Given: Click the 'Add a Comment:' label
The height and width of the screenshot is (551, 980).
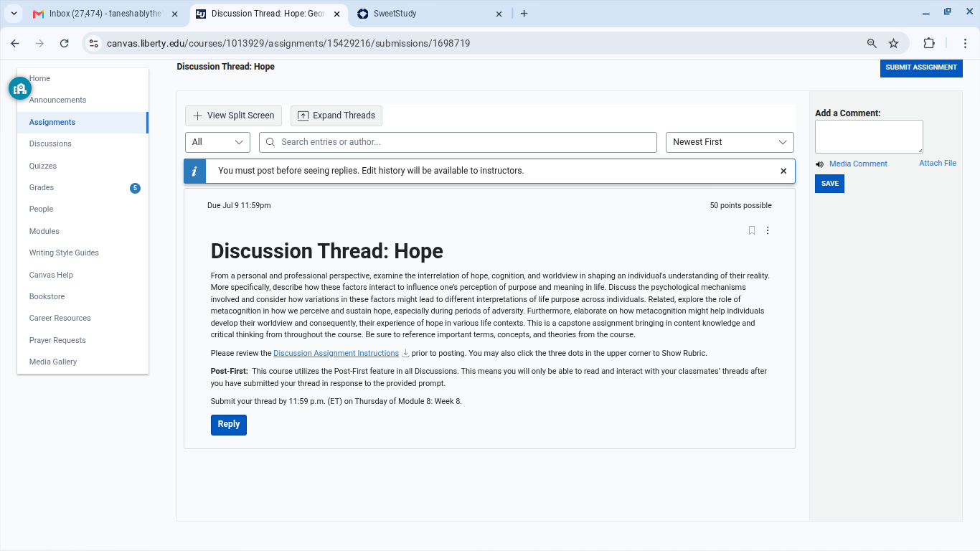Looking at the screenshot, I should pyautogui.click(x=847, y=113).
